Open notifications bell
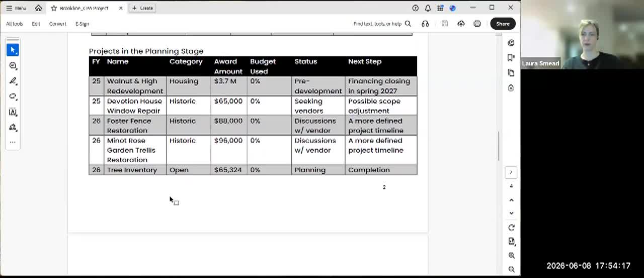This screenshot has width=644, height=278. [428, 8]
